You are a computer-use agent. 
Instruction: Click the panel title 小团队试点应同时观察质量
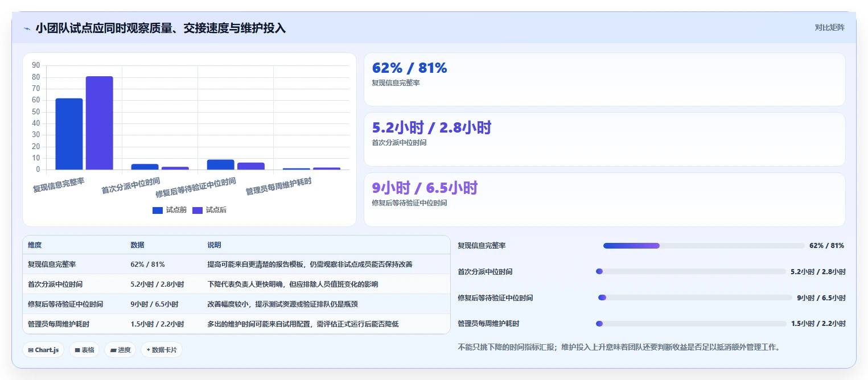161,28
